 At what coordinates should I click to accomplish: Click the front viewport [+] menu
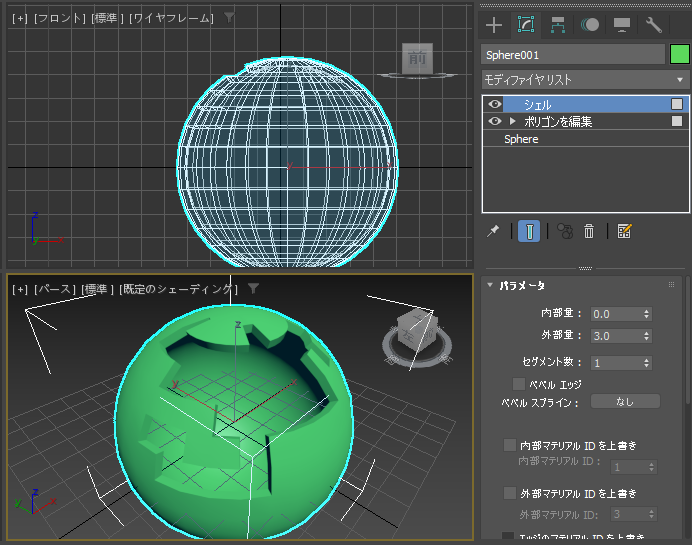click(x=20, y=19)
